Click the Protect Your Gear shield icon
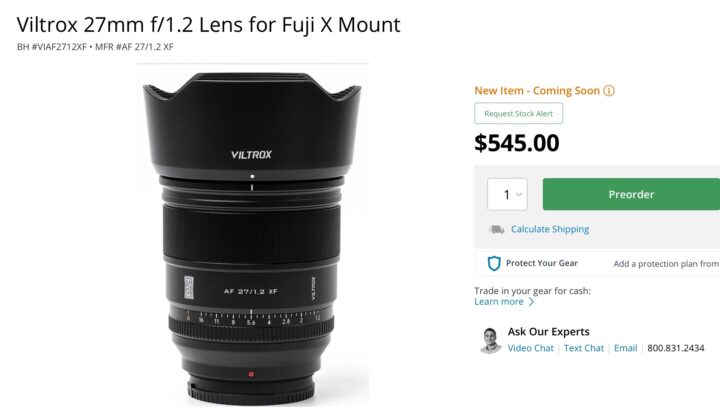This screenshot has height=407, width=720. 494,263
